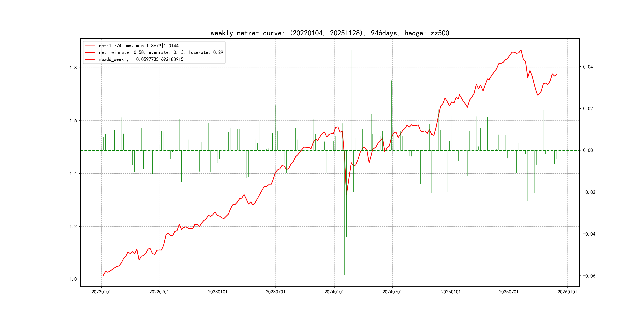Click the 1.8 left y-axis tick label
The height and width of the screenshot is (322, 644).
coord(73,68)
